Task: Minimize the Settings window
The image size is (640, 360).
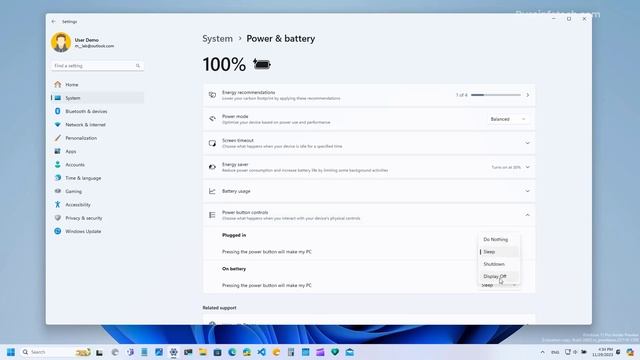Action: 554,19
